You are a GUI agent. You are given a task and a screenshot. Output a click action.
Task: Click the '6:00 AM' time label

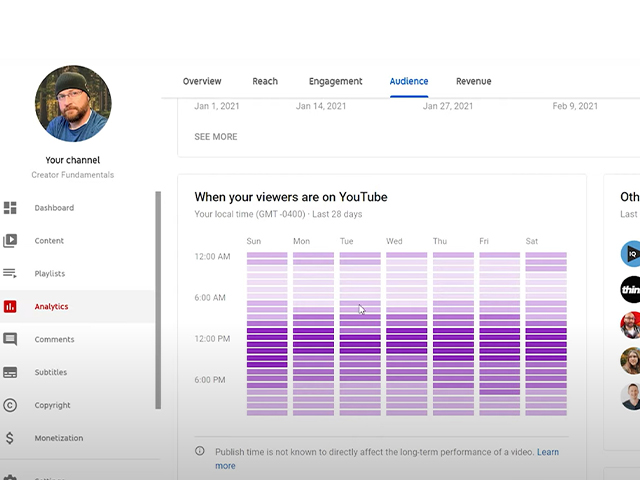[x=210, y=298]
